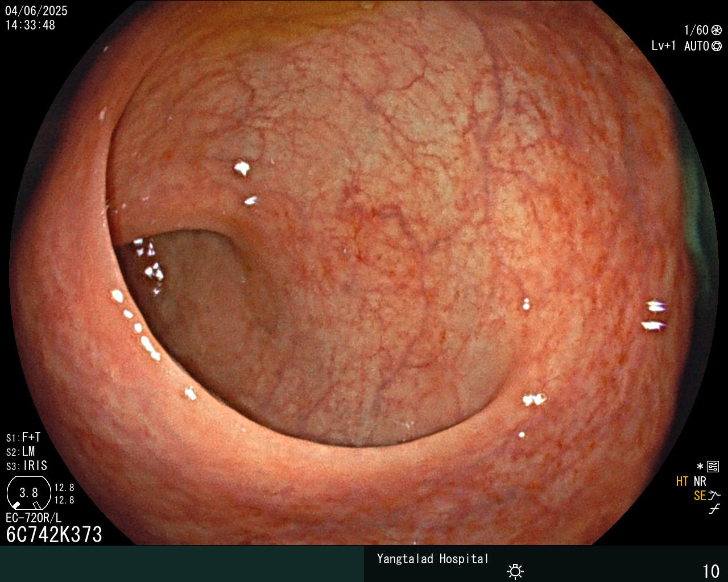Click the shutter speed icon beside 1/60
Viewport: 728px width, 582px height.
point(717,30)
